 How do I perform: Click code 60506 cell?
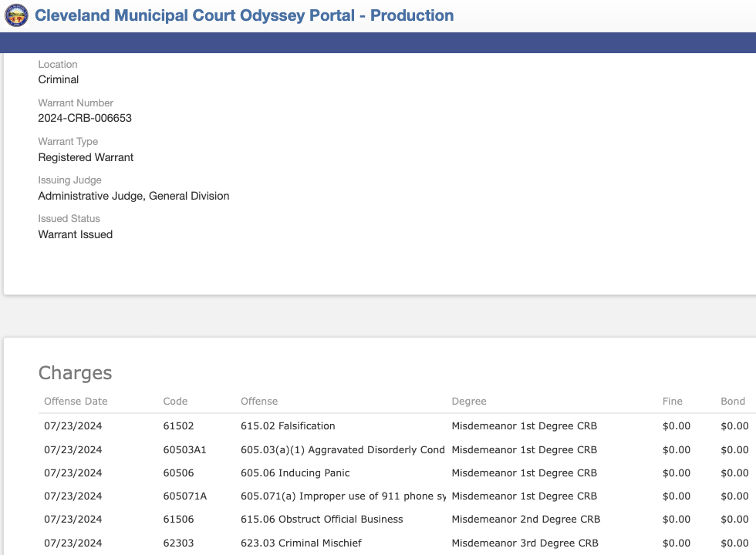(178, 473)
